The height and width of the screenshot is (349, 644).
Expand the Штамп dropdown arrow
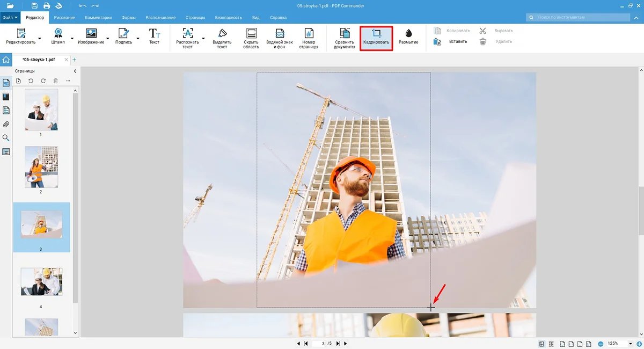(72, 39)
